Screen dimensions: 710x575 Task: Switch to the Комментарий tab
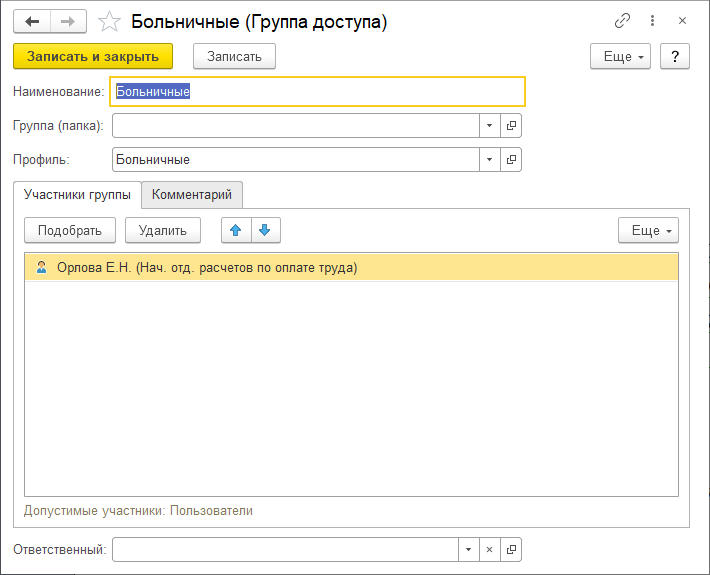pyautogui.click(x=192, y=194)
